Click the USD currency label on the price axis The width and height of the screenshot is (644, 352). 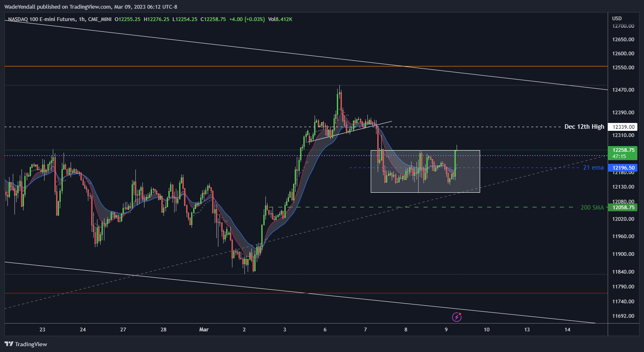point(617,19)
